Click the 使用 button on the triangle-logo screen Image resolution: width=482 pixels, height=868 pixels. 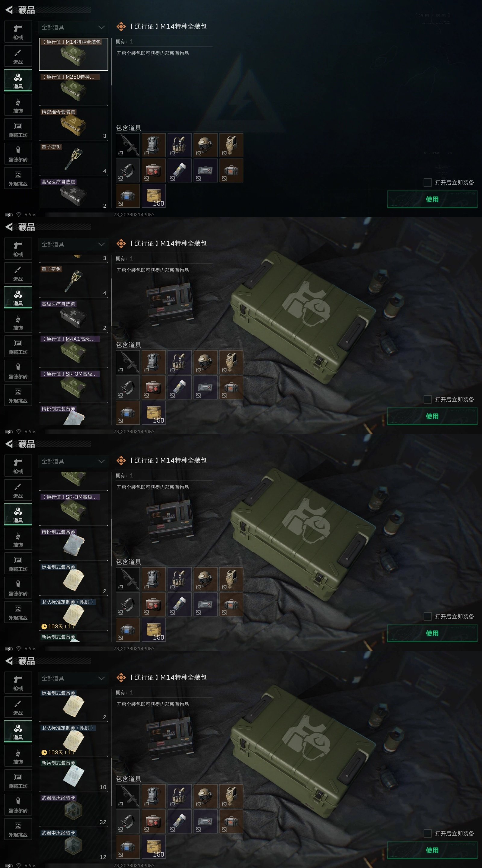(x=432, y=199)
